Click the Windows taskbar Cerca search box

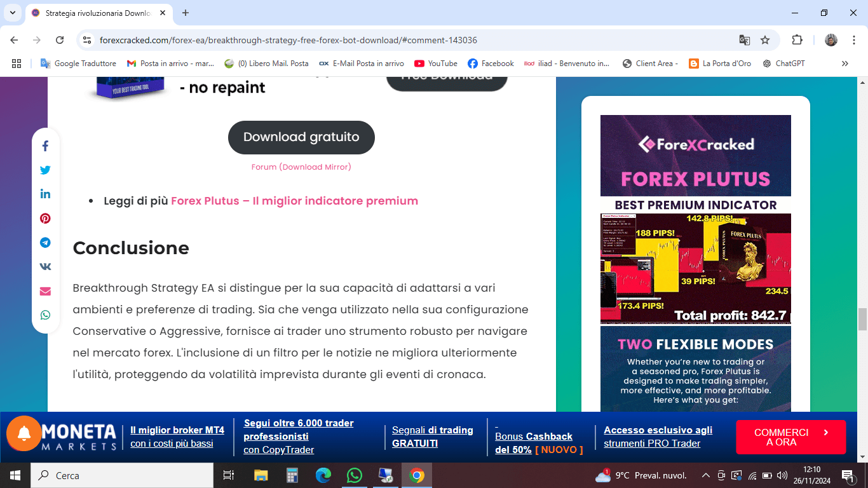[122, 475]
